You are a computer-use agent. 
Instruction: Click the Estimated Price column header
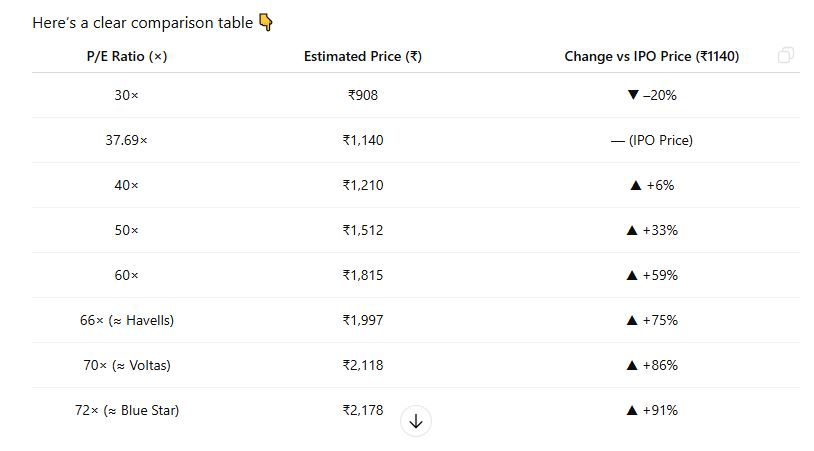tap(362, 56)
